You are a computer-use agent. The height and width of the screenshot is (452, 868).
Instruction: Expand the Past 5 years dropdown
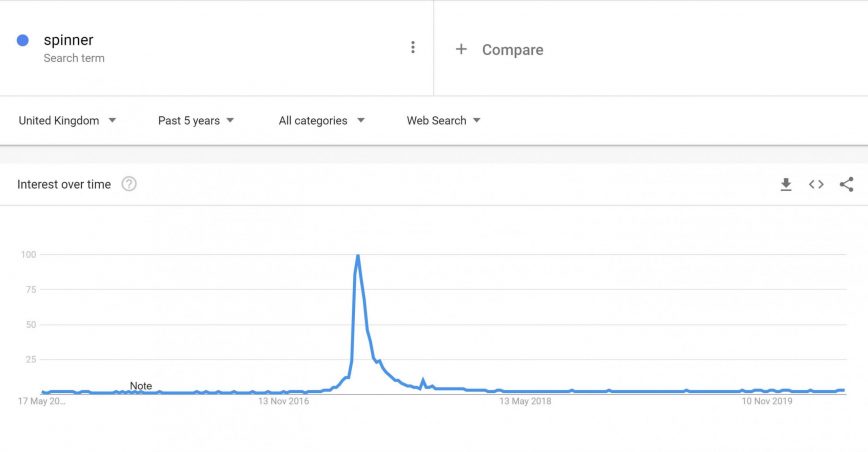tap(196, 121)
